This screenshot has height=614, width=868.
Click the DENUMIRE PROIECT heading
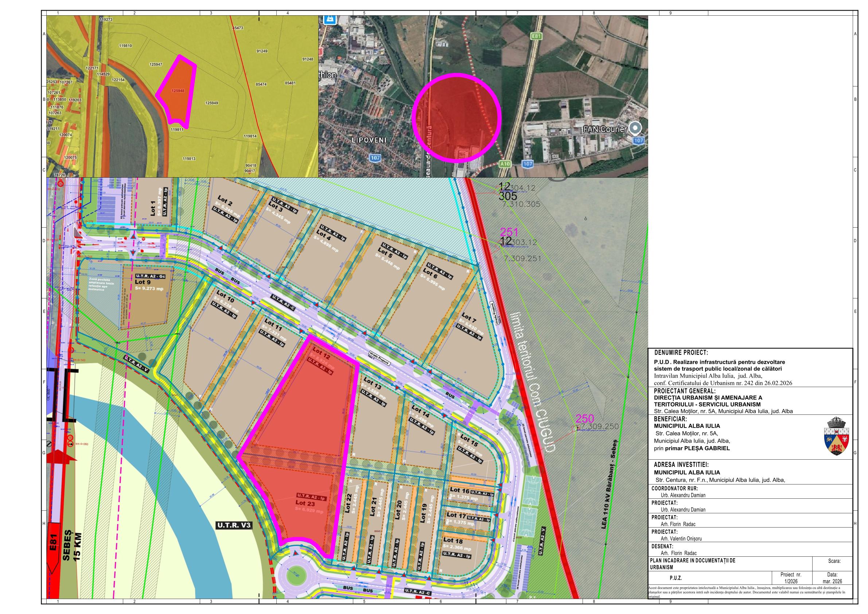click(681, 352)
